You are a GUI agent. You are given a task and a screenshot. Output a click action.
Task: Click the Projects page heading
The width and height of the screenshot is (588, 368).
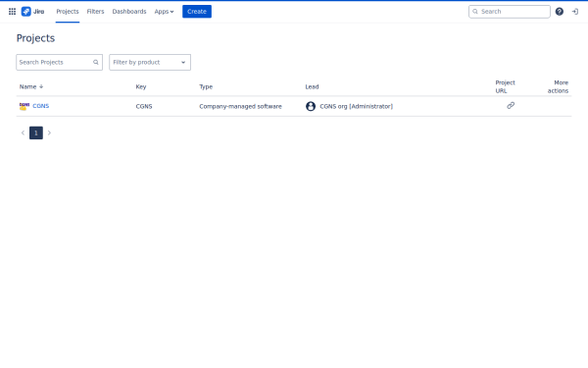[35, 38]
